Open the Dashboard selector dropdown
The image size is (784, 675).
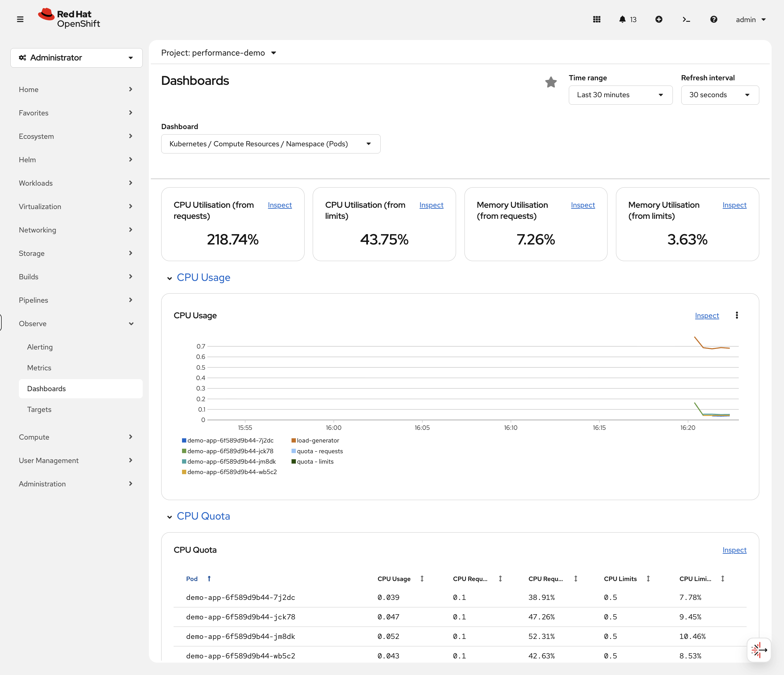tap(270, 144)
